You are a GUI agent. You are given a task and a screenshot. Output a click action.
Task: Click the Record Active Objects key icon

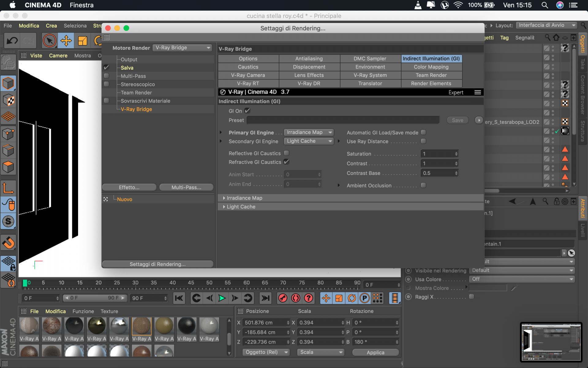click(x=283, y=298)
